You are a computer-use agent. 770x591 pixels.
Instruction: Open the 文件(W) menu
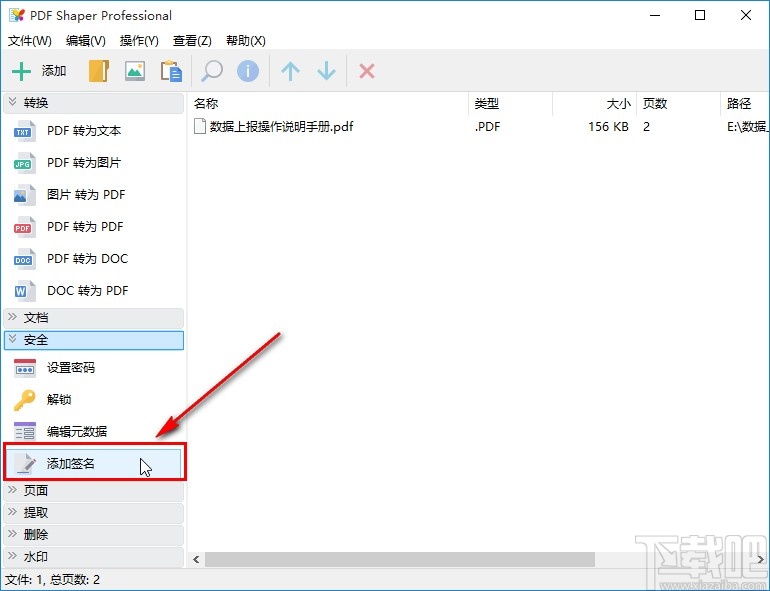tap(30, 41)
